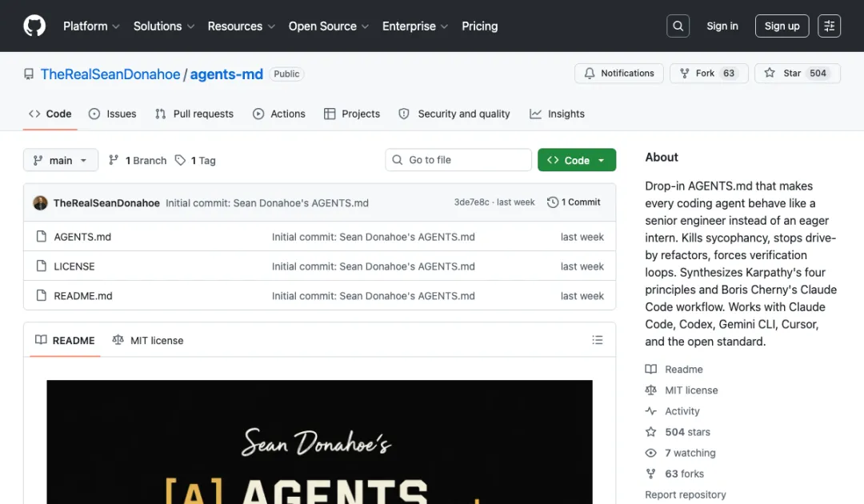Select the MIT license tab in file viewer
Screen dimensions: 864x504
[148, 341]
